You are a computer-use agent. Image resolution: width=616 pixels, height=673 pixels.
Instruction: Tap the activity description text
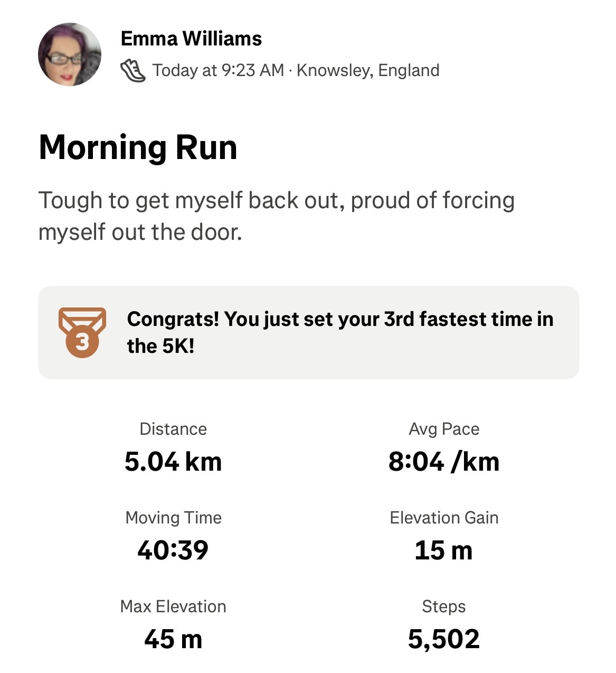pos(276,216)
